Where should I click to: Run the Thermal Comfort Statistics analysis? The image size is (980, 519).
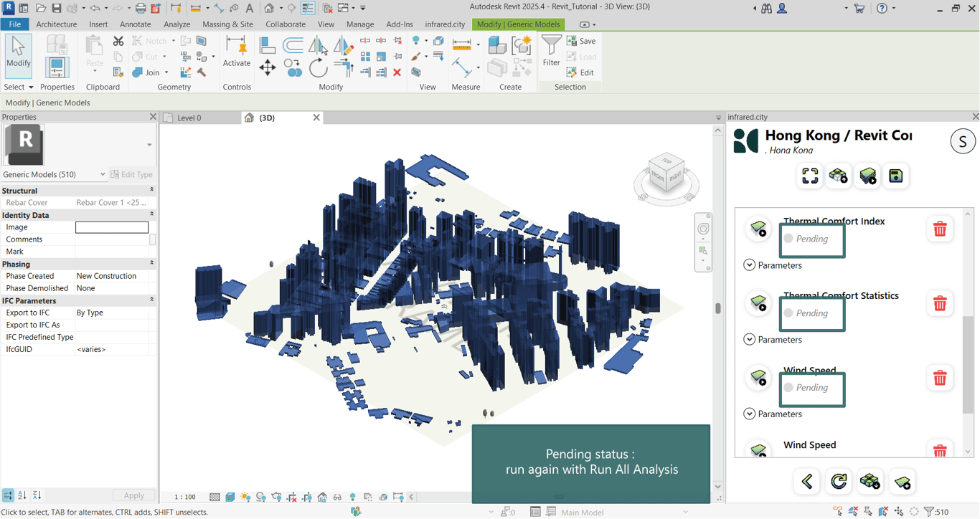click(758, 303)
